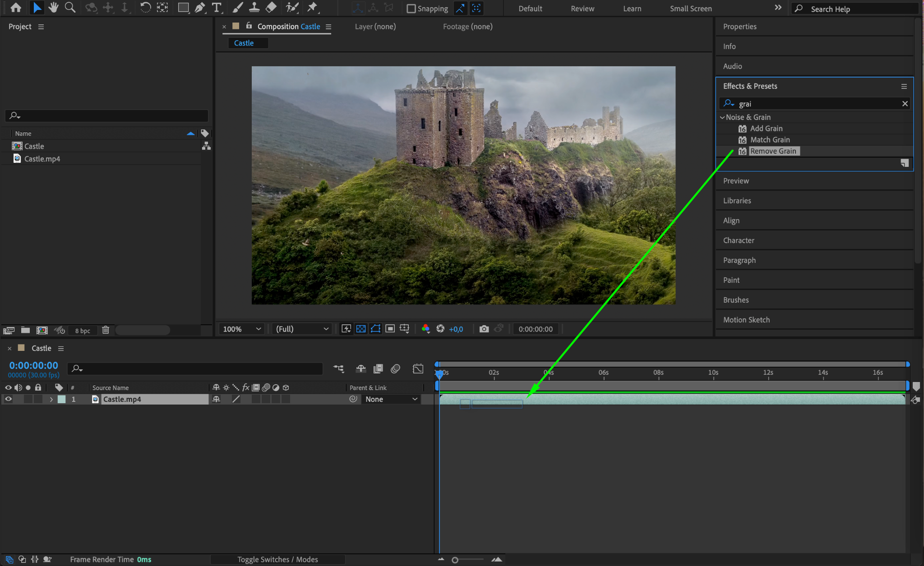The height and width of the screenshot is (566, 924).
Task: Click the timeline zoom slider
Action: tap(455, 560)
